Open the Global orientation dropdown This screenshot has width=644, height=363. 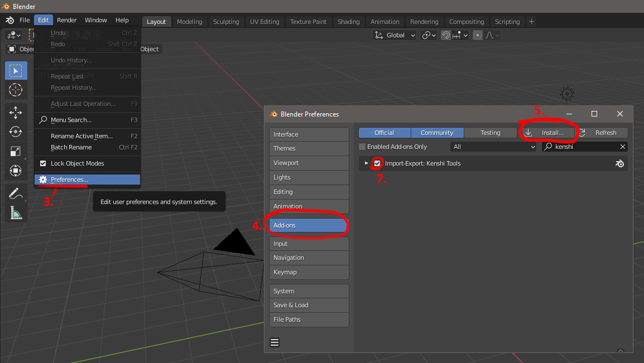pos(395,35)
